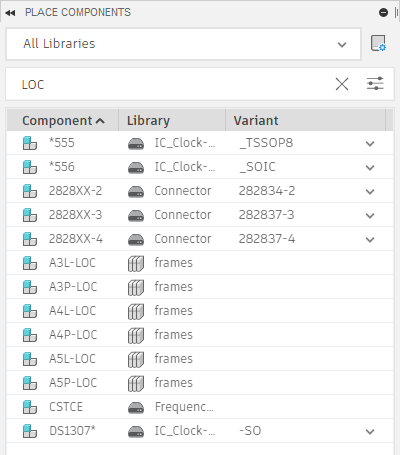
Task: Select the 2828XX-4 connector row
Action: (x=200, y=239)
